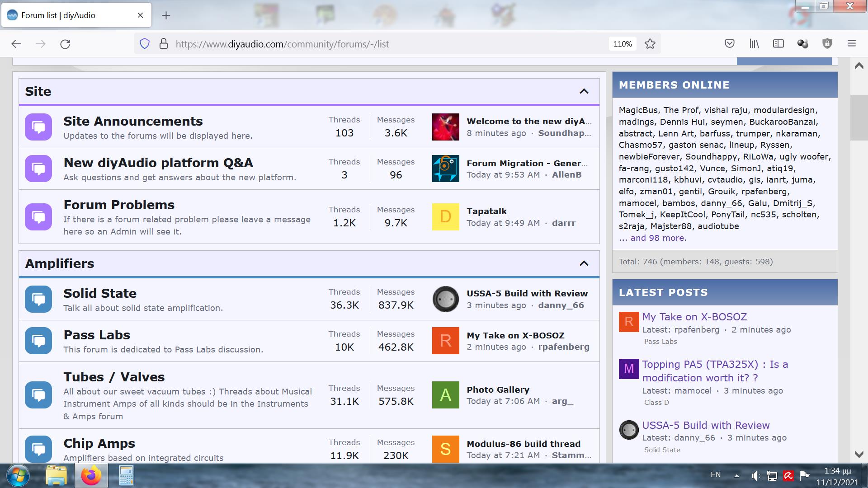Open the Tubes / Valves forum link
The width and height of the screenshot is (868, 488).
(114, 377)
